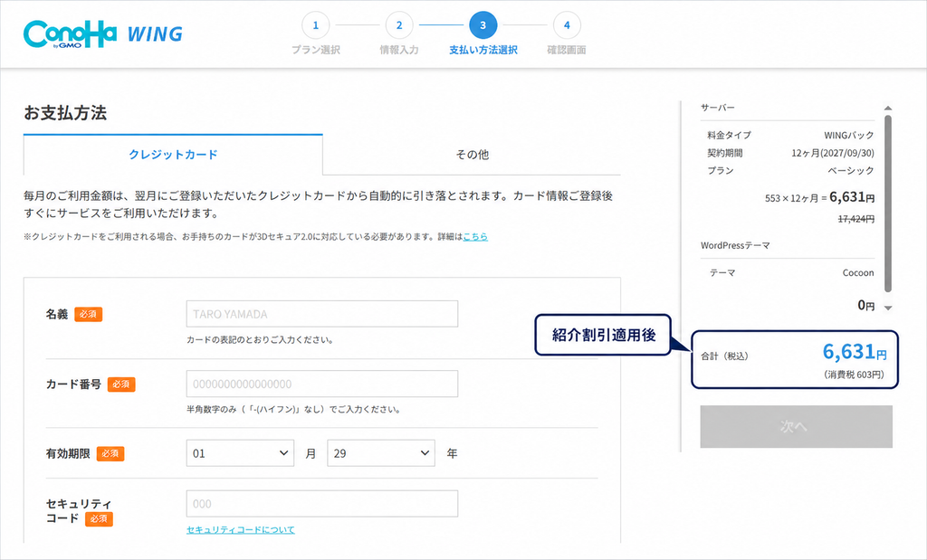Click the 半角数字のみ hint text

(x=294, y=409)
